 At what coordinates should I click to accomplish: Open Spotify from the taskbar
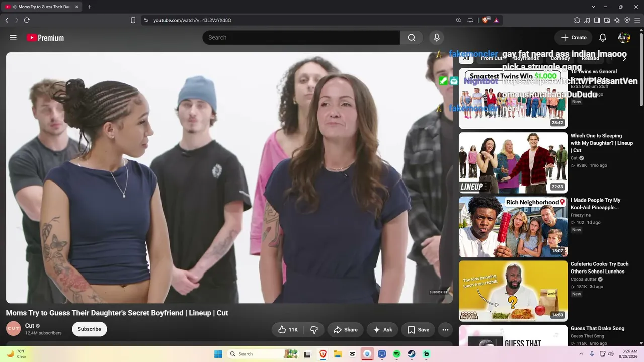point(396,354)
